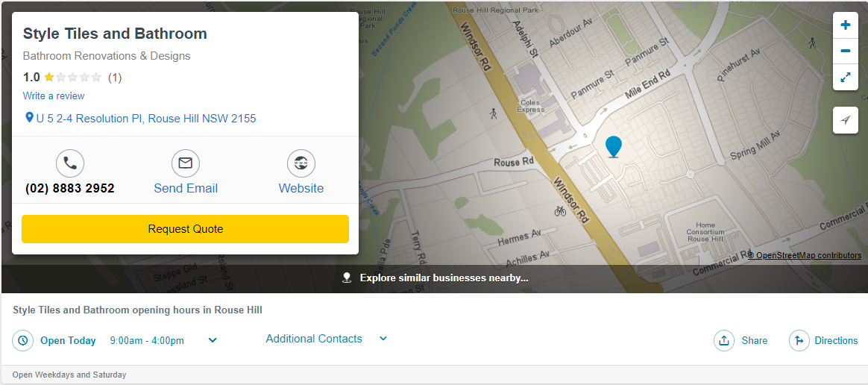Screen dimensions: 868x385
Task: Click the bicycle icon on the map
Action: (560, 210)
